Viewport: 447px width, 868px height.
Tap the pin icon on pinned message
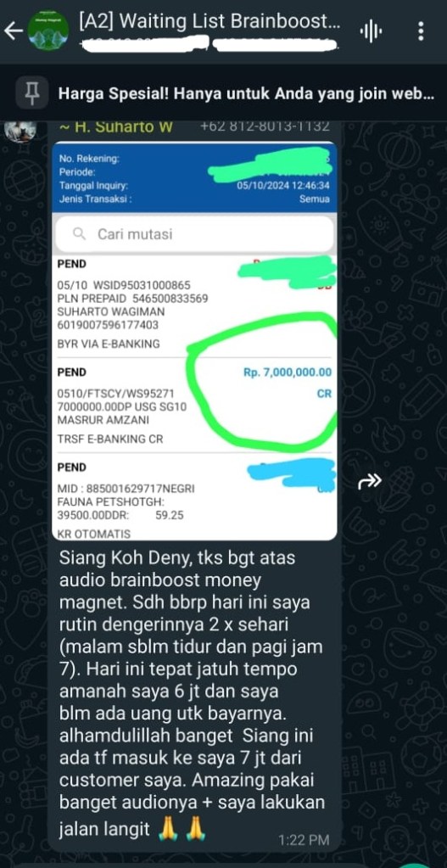coord(32,92)
